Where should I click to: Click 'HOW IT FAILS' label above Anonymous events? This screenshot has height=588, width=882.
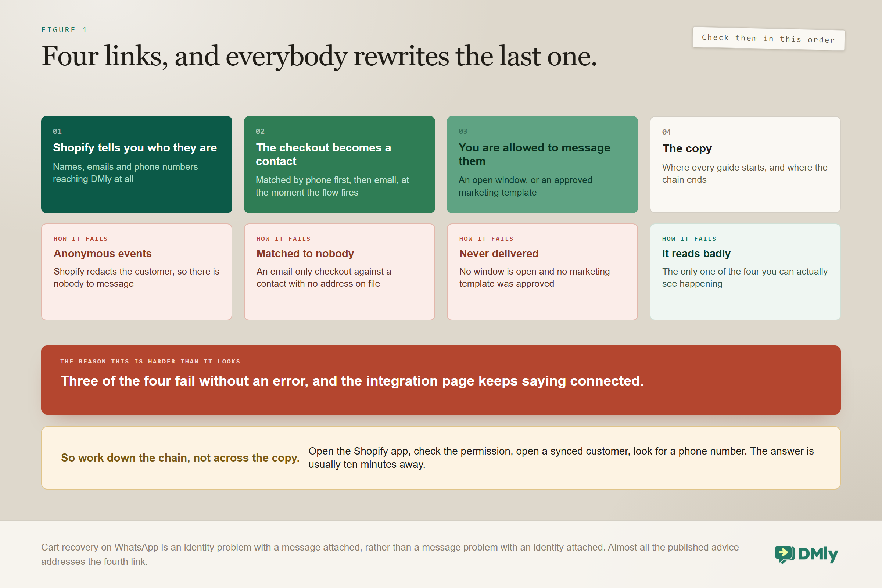coord(80,239)
